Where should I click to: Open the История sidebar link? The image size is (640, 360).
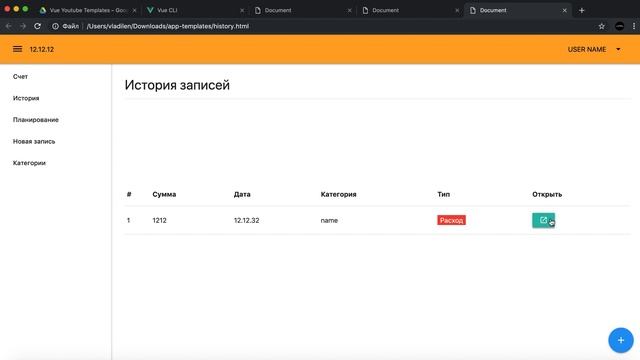point(26,98)
